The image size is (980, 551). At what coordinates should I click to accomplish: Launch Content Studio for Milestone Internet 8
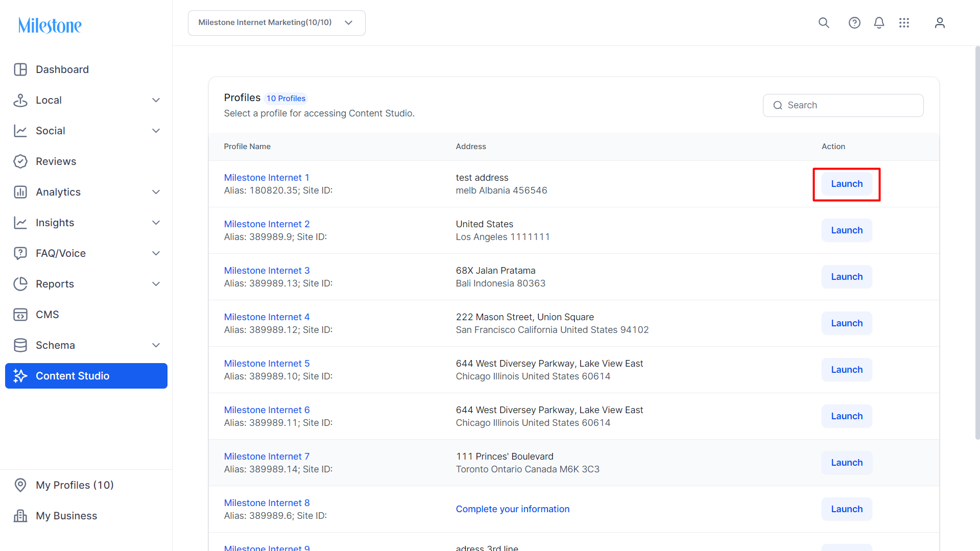pyautogui.click(x=847, y=509)
